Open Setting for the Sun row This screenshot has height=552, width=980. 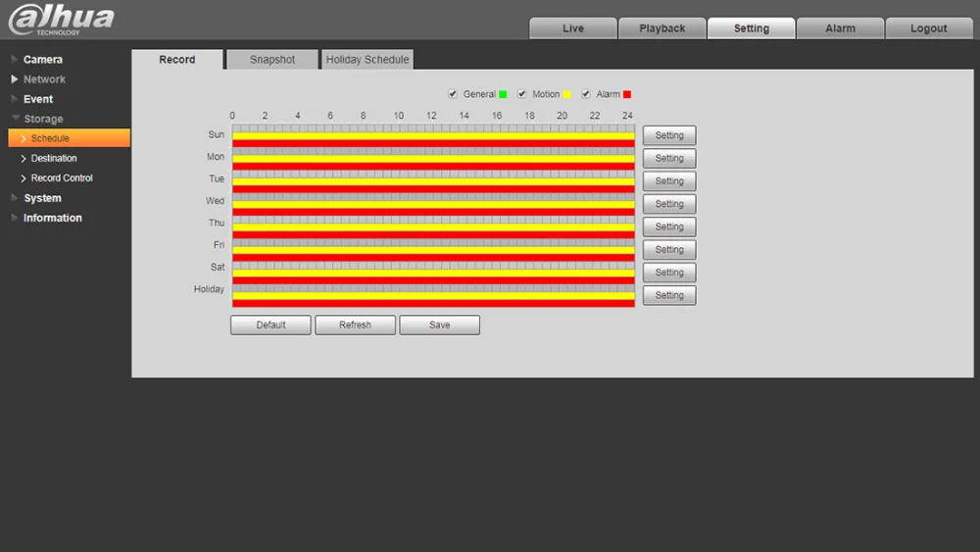click(668, 135)
